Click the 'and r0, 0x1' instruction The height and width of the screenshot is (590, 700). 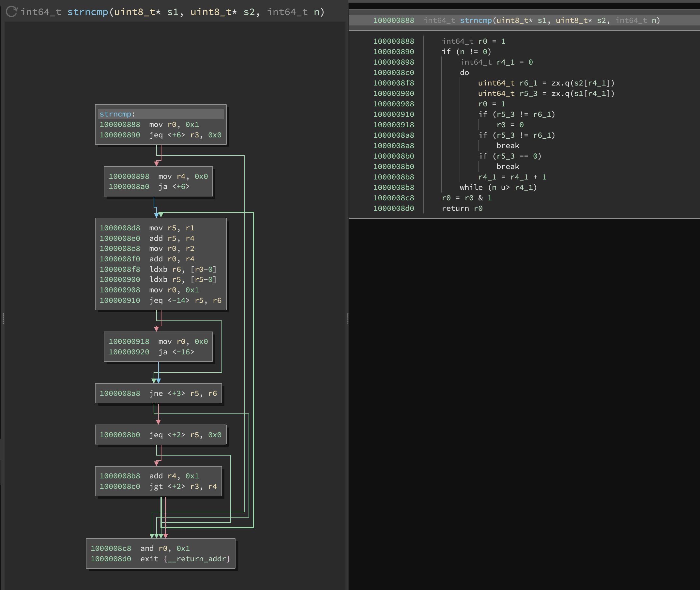tap(165, 548)
